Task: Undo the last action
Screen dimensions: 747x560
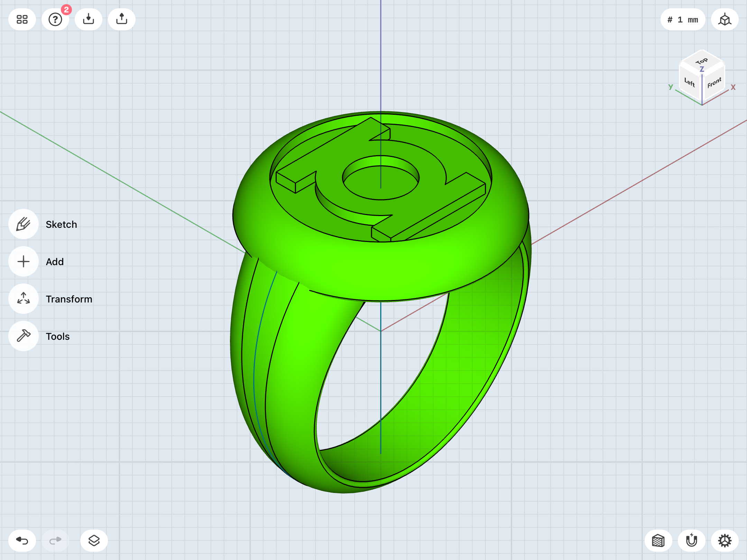Action: click(22, 541)
